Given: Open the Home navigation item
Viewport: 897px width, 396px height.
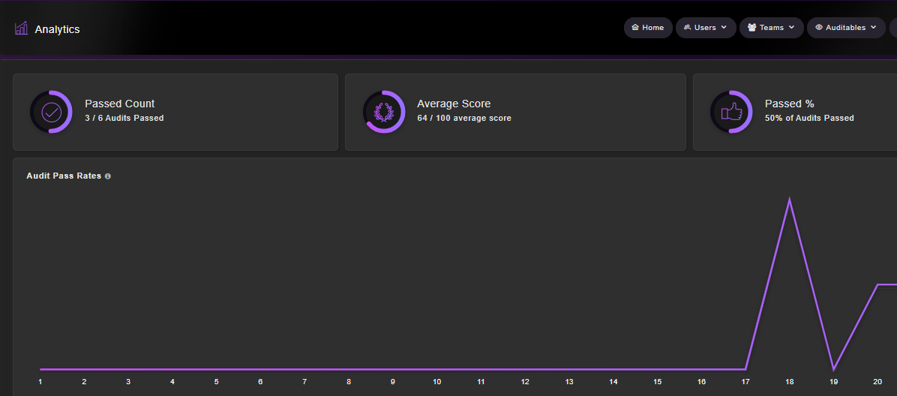Looking at the screenshot, I should (648, 27).
